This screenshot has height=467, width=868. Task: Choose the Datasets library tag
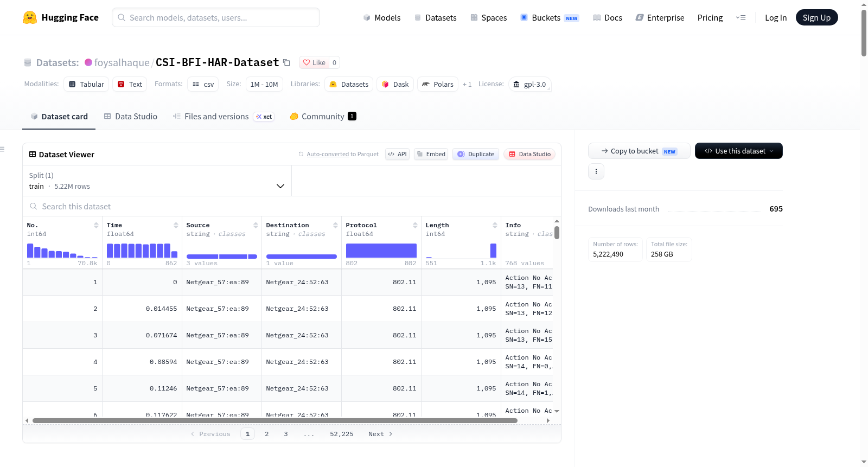tap(349, 84)
